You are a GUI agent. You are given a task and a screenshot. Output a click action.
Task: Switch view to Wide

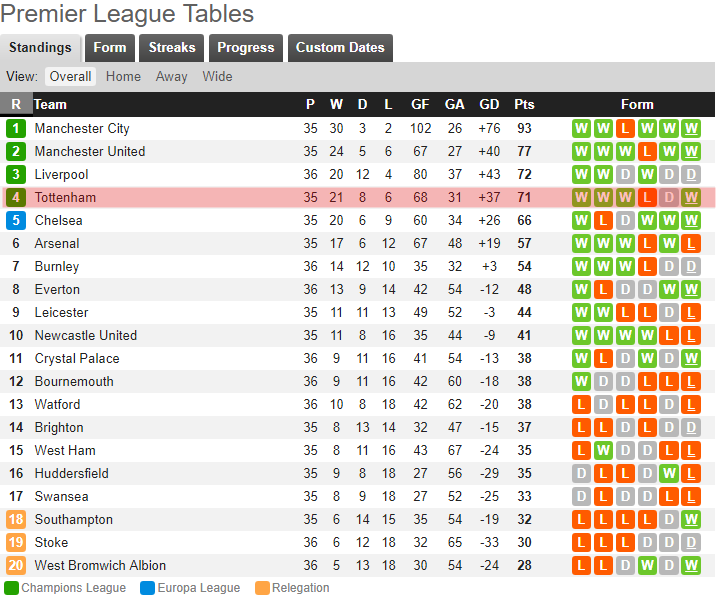tap(217, 77)
